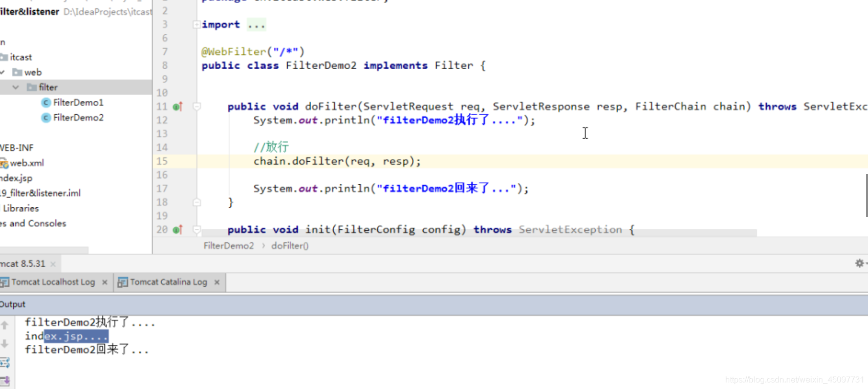Click the FilterChain parameter type on line 11
This screenshot has width=868, height=389.
coord(670,106)
